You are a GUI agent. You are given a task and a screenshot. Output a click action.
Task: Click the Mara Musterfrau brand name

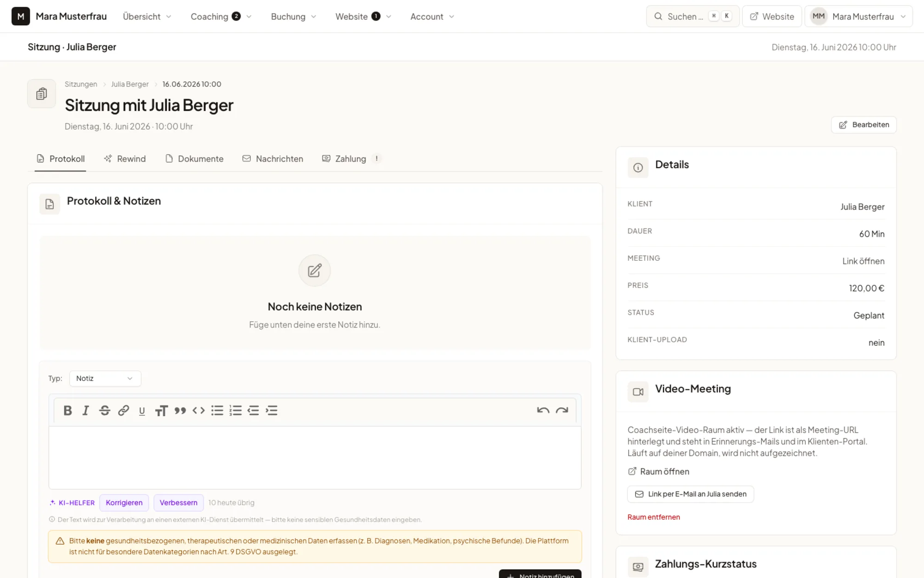click(71, 16)
